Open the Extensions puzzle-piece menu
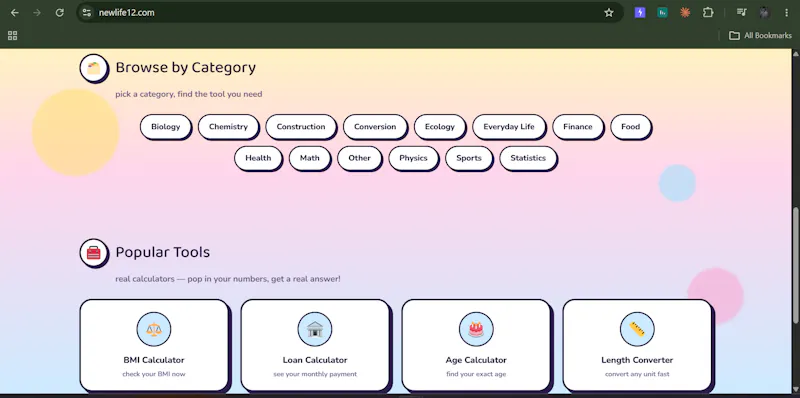 [x=708, y=13]
